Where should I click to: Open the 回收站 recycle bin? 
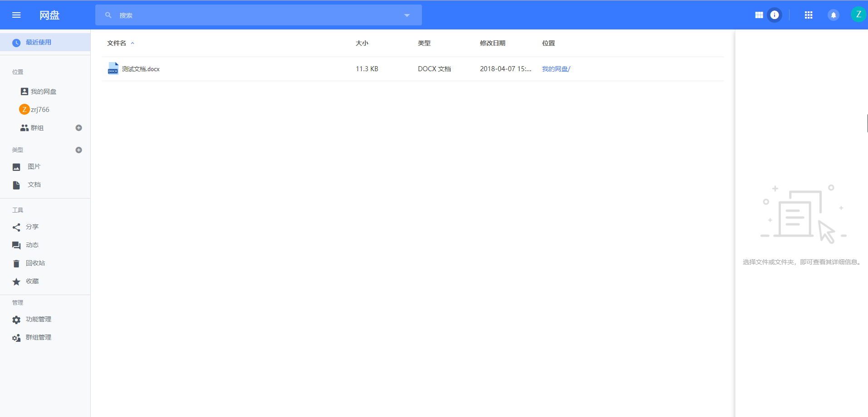35,263
